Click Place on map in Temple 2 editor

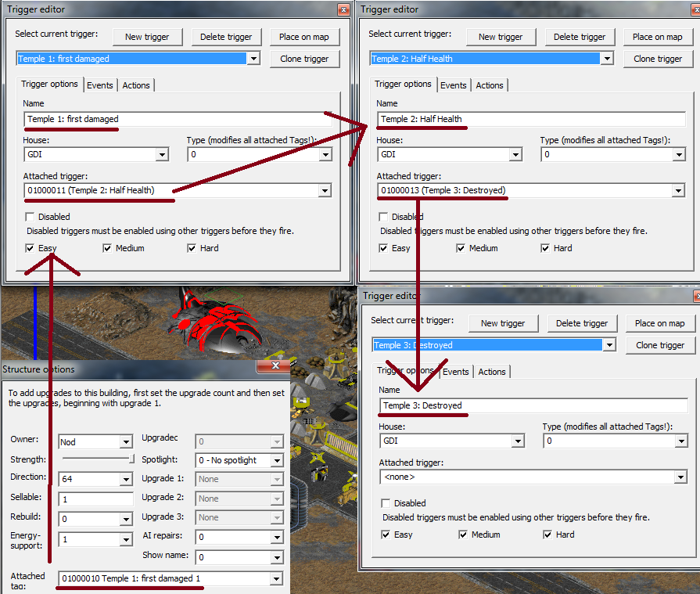657,37
